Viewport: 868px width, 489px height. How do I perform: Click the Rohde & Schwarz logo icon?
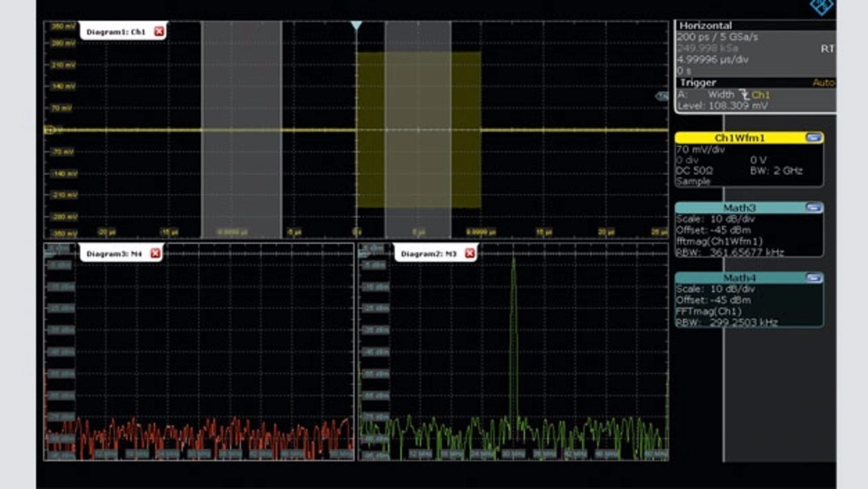(x=822, y=7)
